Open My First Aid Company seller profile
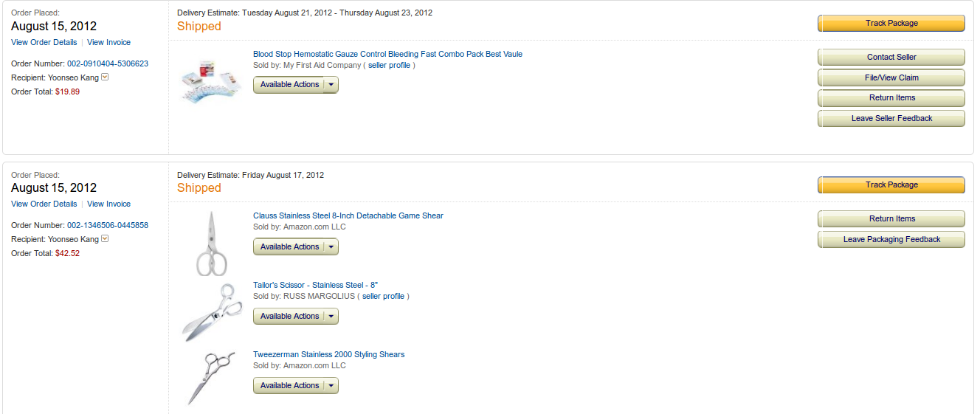The height and width of the screenshot is (414, 980). (x=389, y=65)
